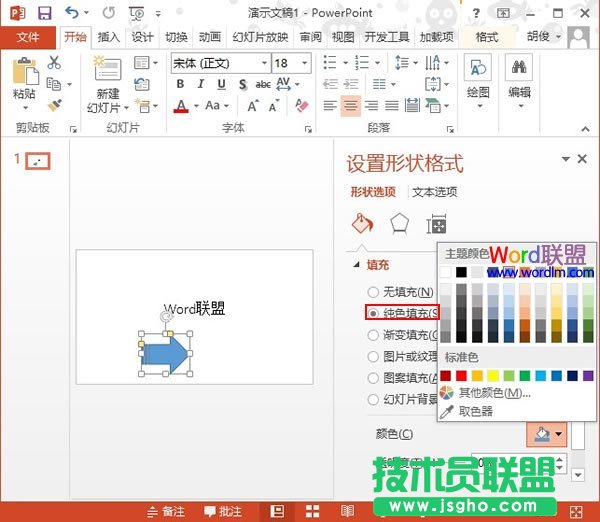The image size is (600, 522).
Task: Select Gradient fill (渐变填充) radio button
Action: (x=373, y=335)
